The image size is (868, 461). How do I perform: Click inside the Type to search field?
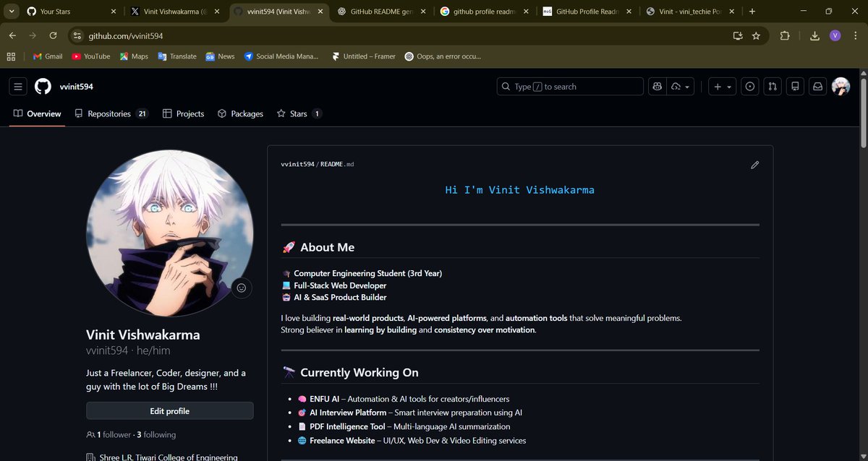coord(569,86)
